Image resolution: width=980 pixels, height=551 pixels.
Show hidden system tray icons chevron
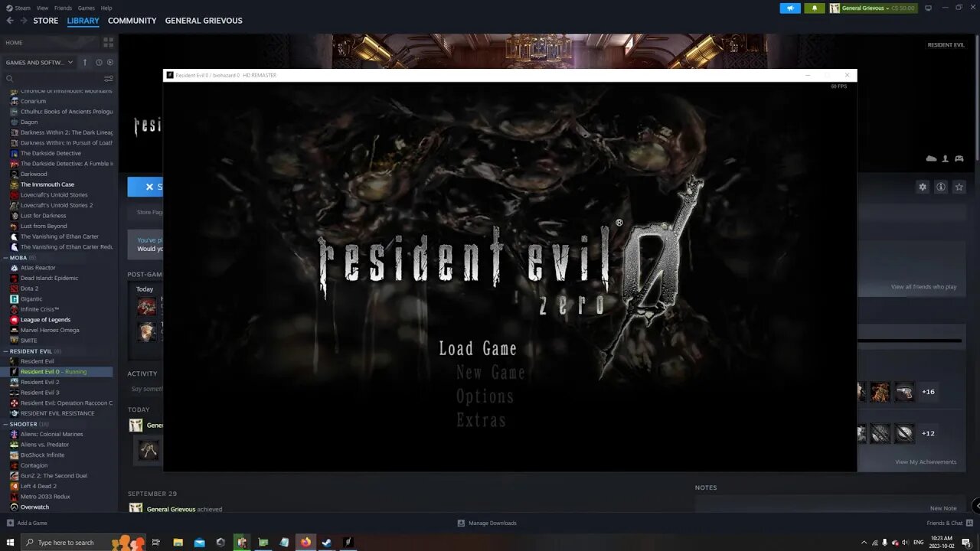(x=864, y=543)
